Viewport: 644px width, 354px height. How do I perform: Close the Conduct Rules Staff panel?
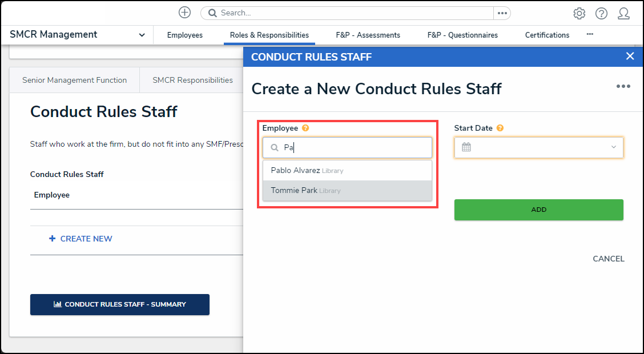pyautogui.click(x=630, y=56)
